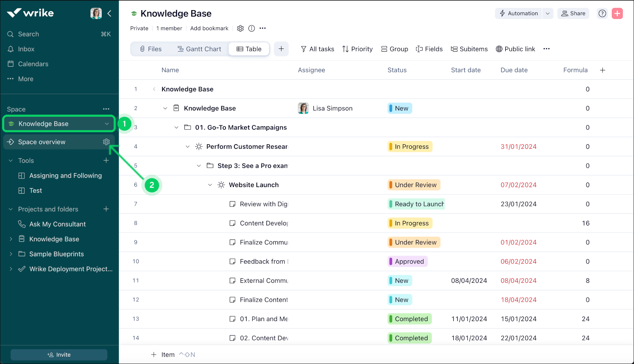Expand Sample Blueprints folder in sidebar
634x364 pixels.
(x=11, y=254)
